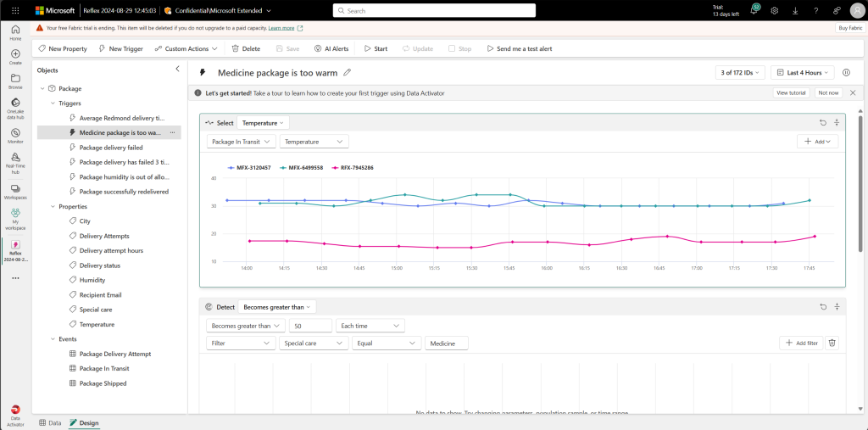Open more options for selected trigger row
The width and height of the screenshot is (868, 430).
click(173, 132)
